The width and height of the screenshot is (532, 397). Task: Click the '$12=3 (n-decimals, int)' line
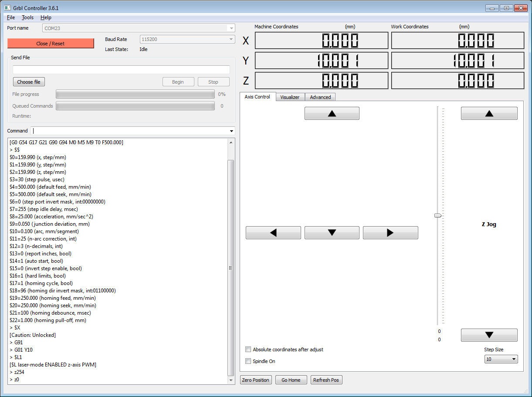(36, 246)
